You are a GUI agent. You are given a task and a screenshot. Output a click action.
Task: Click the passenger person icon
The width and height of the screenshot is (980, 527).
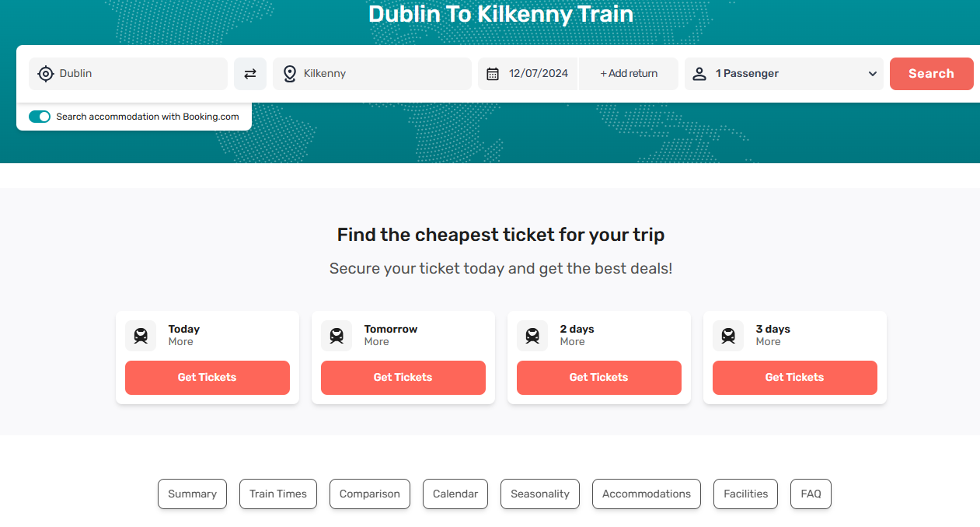click(699, 74)
